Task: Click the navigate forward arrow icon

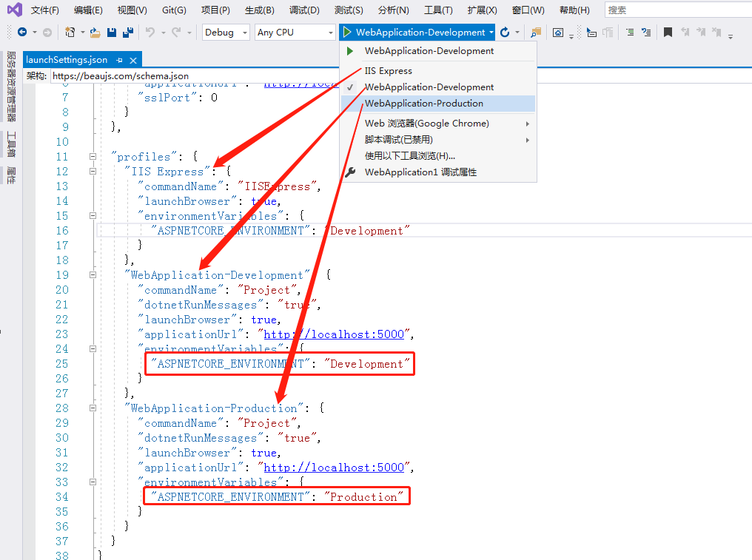Action: point(47,32)
